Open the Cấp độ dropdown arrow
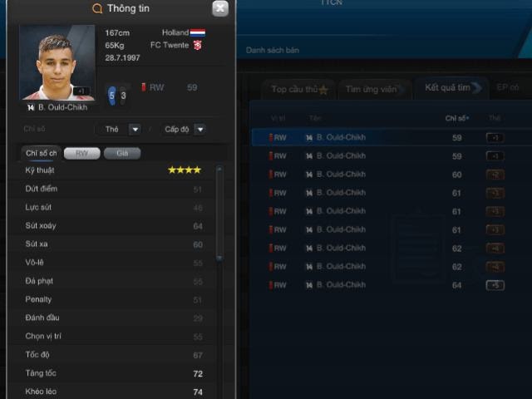The width and height of the screenshot is (532, 399). (200, 130)
